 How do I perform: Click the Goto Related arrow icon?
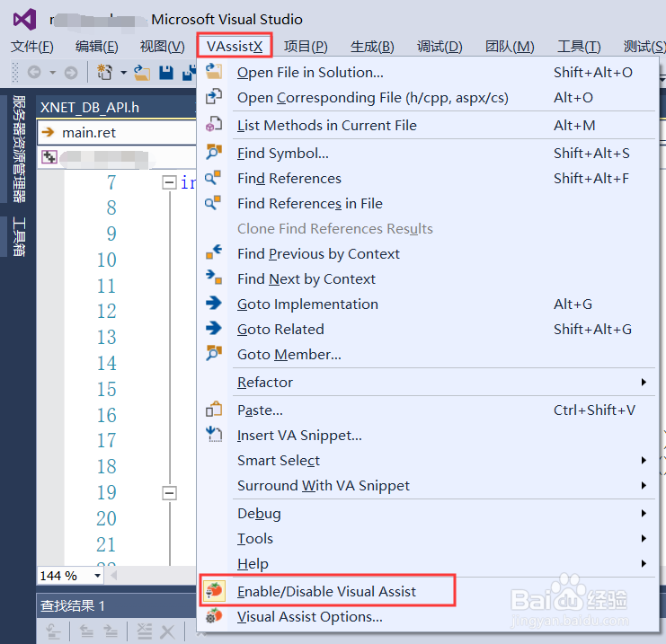pyautogui.click(x=214, y=328)
